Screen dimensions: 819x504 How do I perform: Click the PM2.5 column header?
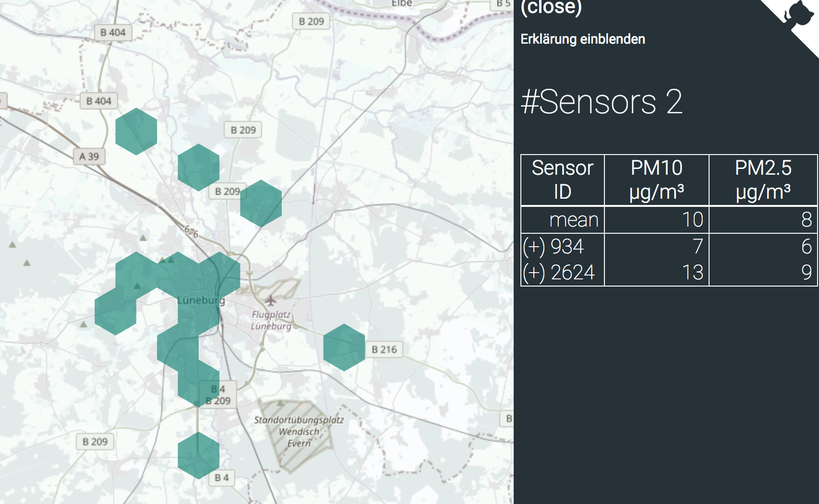point(763,180)
